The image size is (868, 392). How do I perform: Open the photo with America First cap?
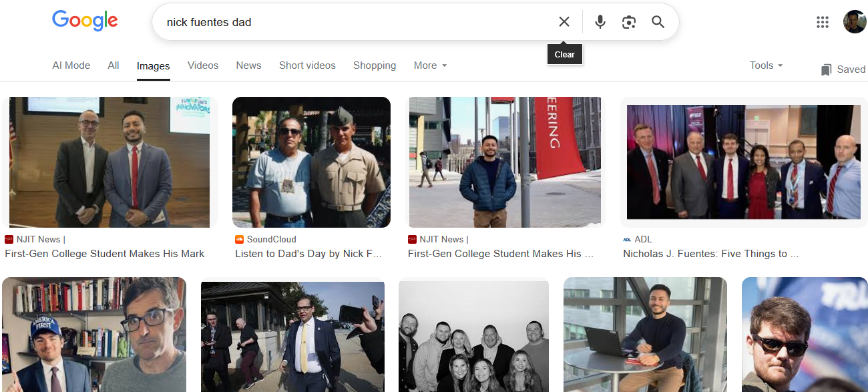click(94, 335)
